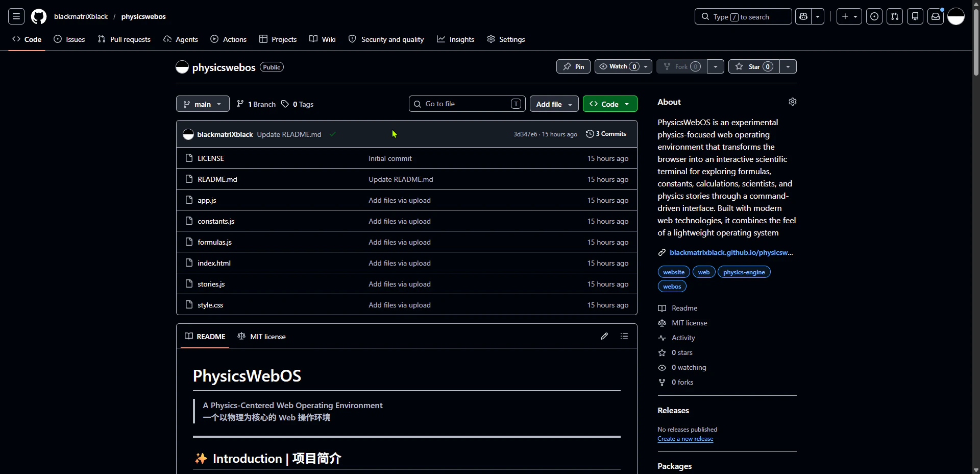The width and height of the screenshot is (980, 474).
Task: Open the issues inbox icon in header
Action: pos(874,16)
